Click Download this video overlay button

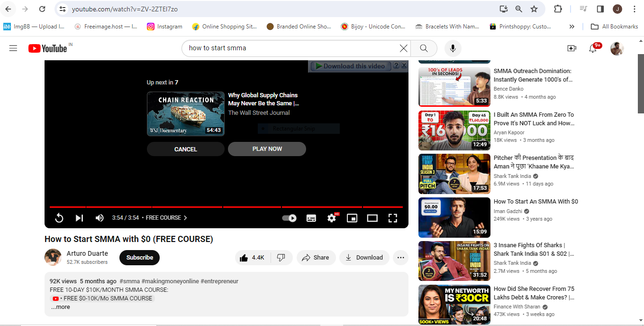pyautogui.click(x=351, y=66)
